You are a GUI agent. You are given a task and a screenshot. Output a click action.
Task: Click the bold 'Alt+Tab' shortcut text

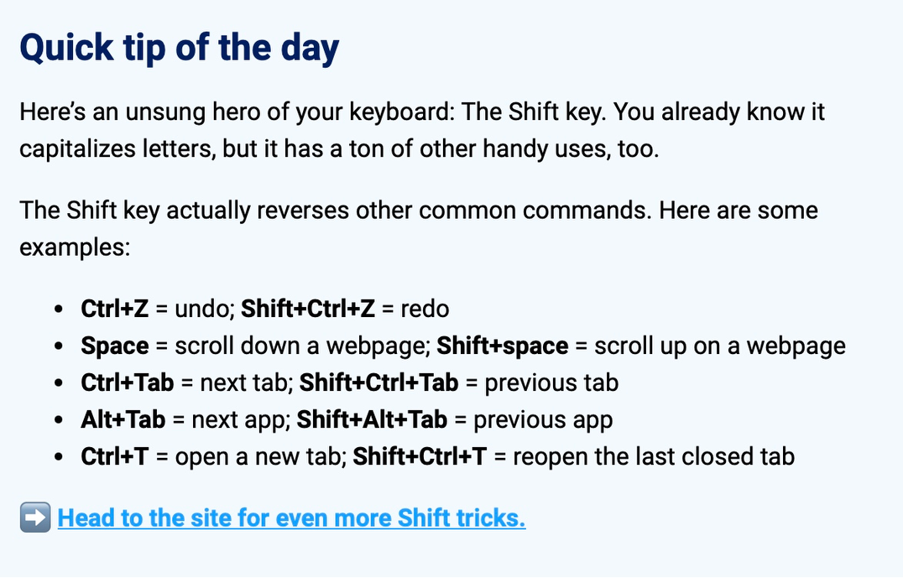click(x=123, y=419)
